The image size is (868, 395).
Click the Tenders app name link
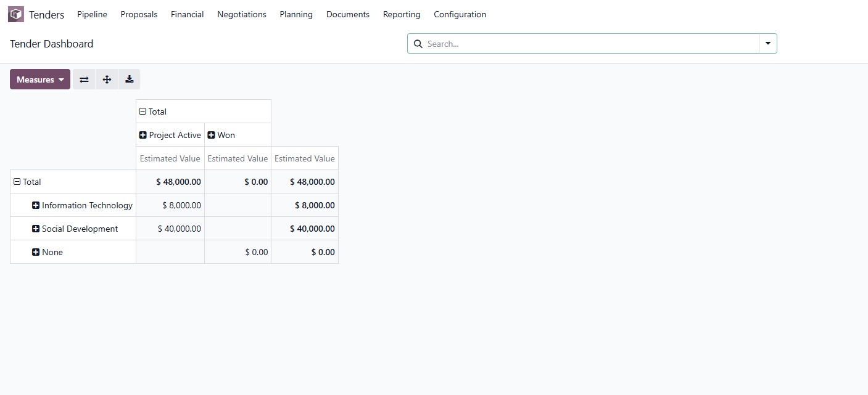pyautogui.click(x=46, y=14)
